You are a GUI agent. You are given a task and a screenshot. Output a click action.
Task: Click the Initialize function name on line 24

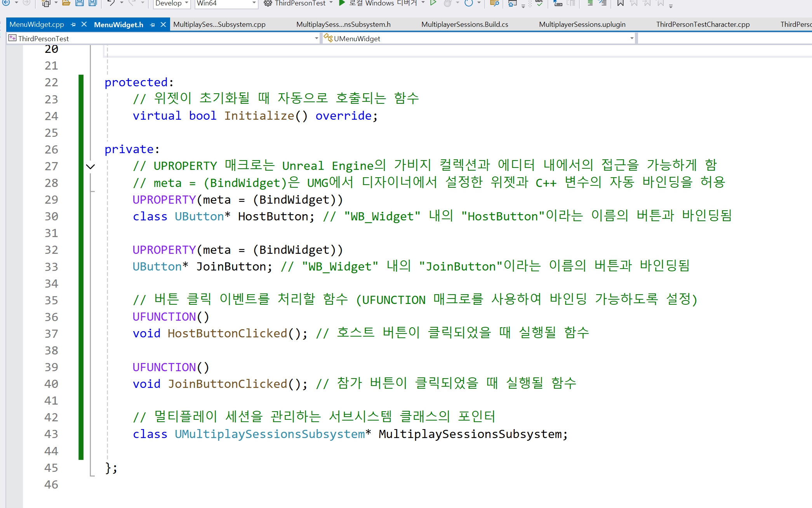pos(259,116)
